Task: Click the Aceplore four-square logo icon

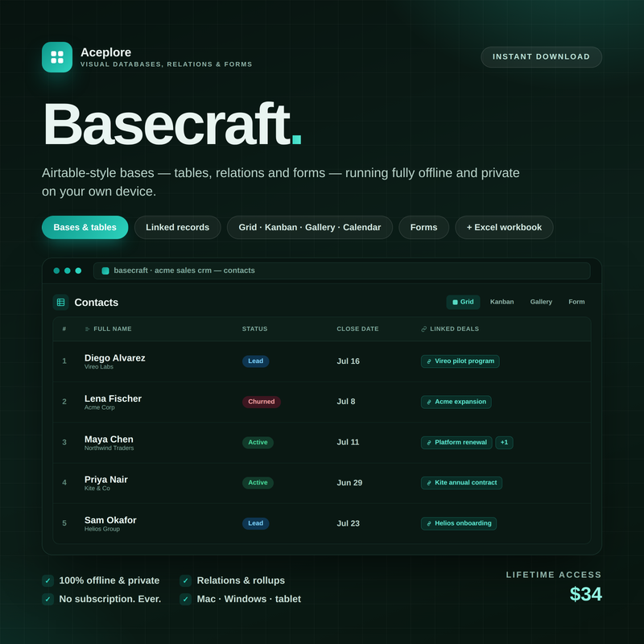Action: pyautogui.click(x=57, y=57)
